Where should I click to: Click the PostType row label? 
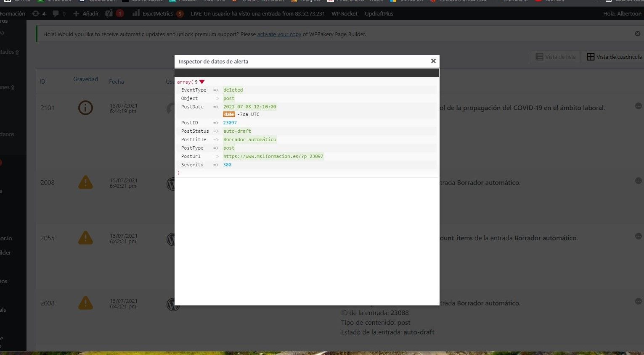[x=192, y=148]
